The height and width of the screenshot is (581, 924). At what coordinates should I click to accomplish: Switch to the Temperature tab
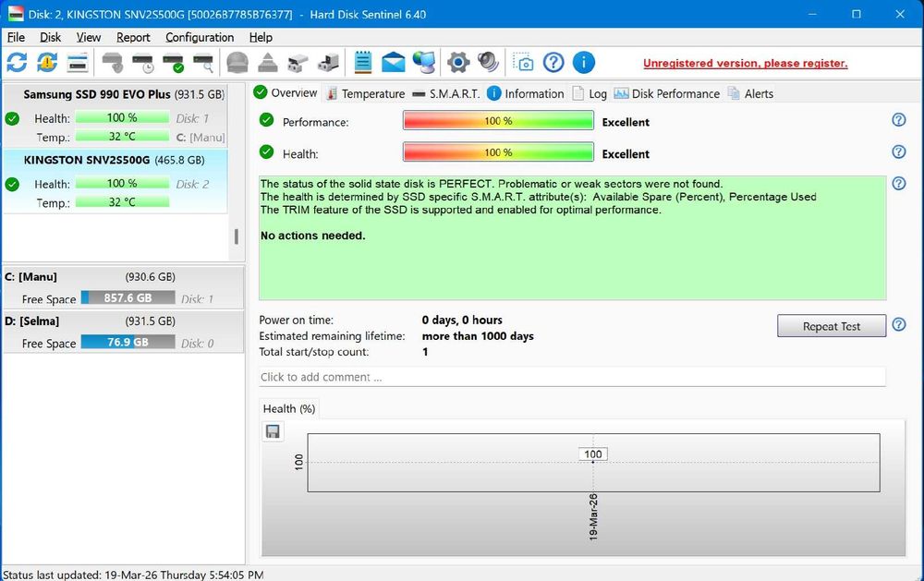coord(365,93)
